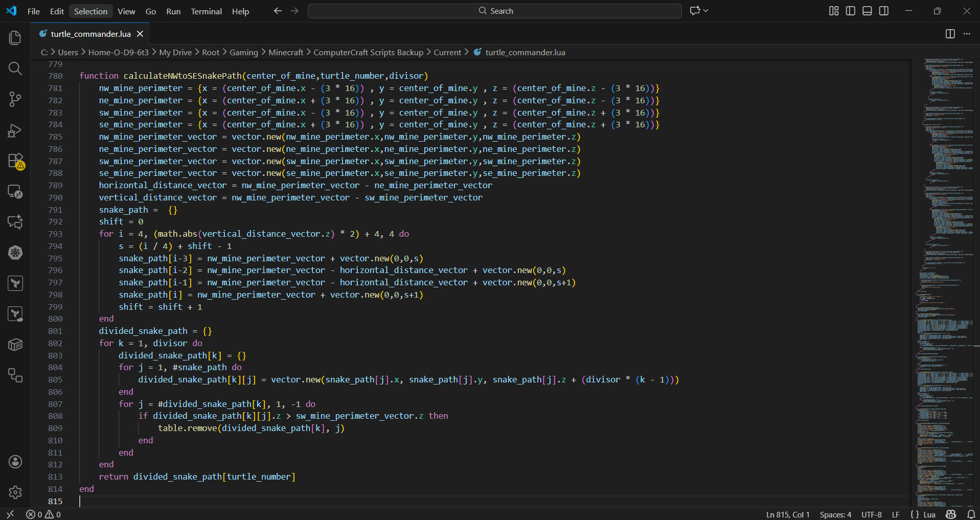Click Spaces: 4 indentation setting
This screenshot has width=980, height=520.
[x=835, y=514]
